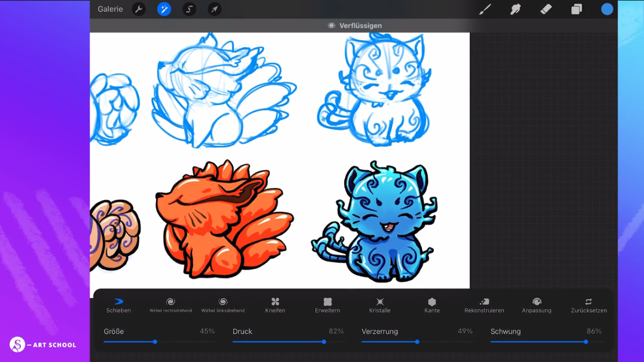Click the blue inked cat drawing
Viewport: 644px width, 362px height.
point(375,222)
